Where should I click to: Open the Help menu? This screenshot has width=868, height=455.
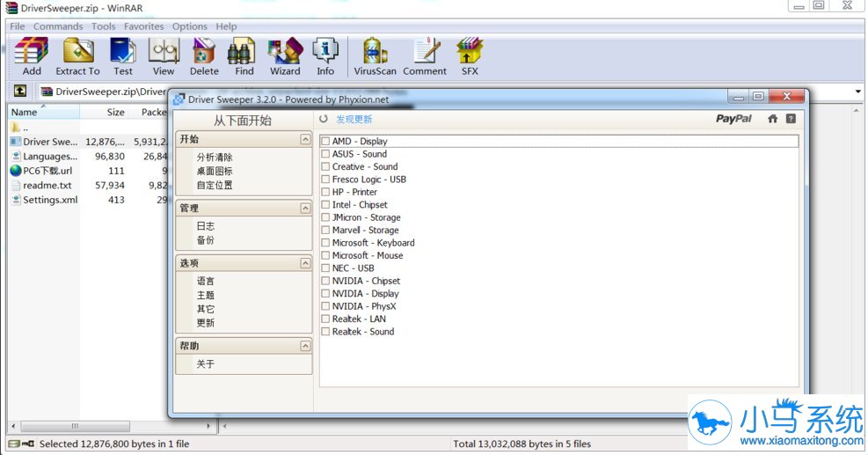[226, 26]
